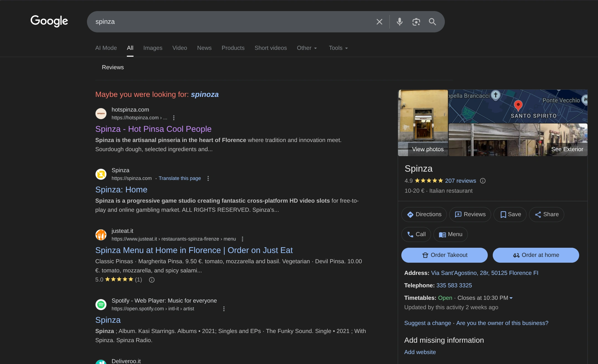Expand the Other search filters dropdown
The image size is (598, 364).
coord(307,48)
